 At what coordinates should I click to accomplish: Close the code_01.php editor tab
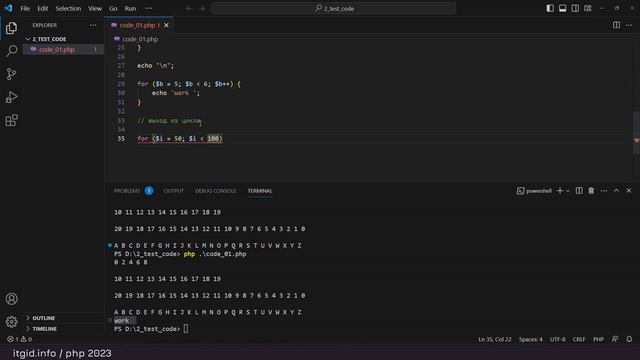tap(166, 25)
